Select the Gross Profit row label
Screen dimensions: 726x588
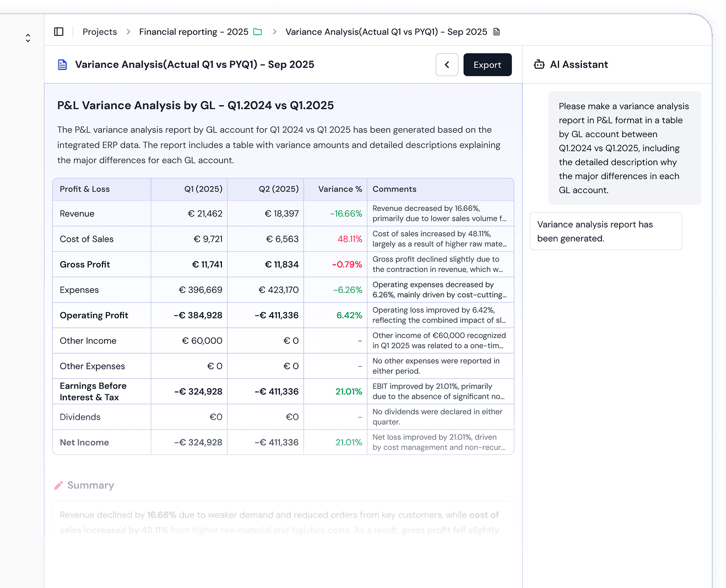(85, 265)
